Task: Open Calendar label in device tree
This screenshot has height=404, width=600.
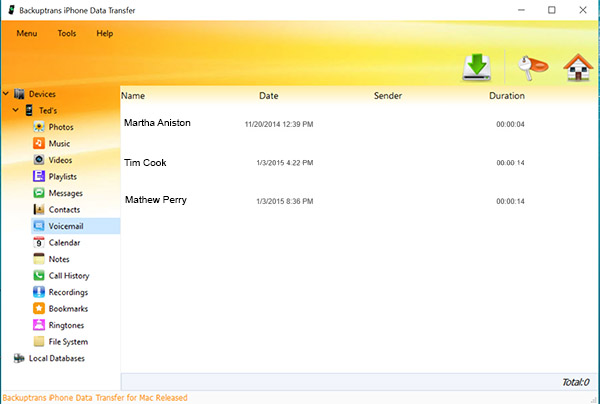Action: coord(64,243)
